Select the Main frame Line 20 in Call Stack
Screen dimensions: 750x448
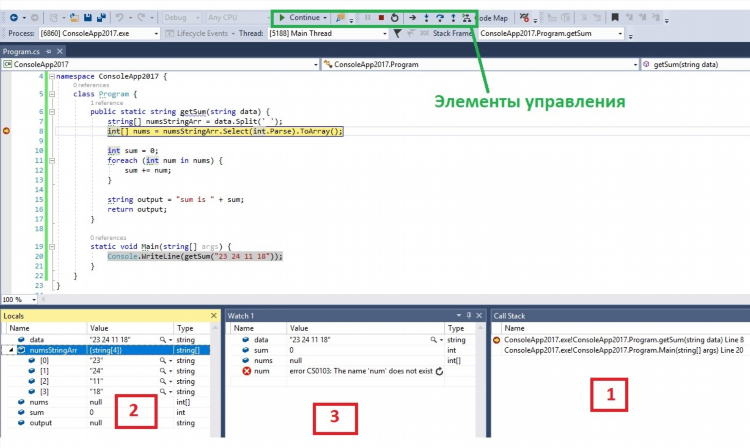tap(624, 350)
